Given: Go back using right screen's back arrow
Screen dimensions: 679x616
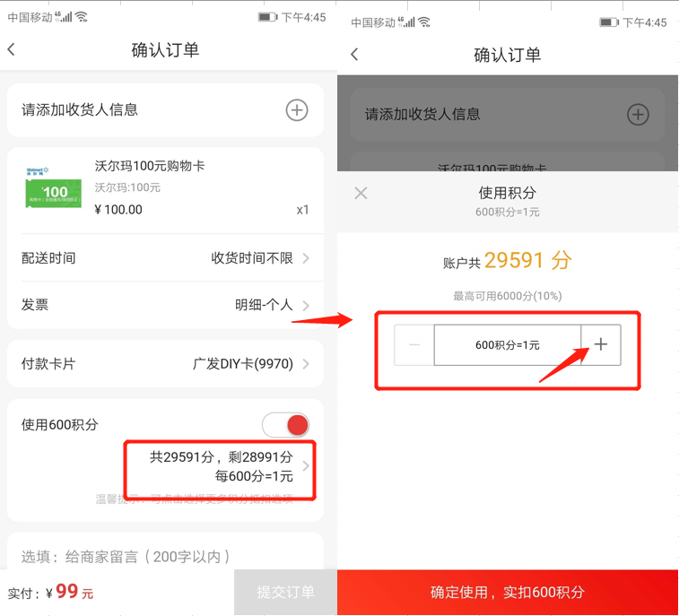Looking at the screenshot, I should 354,54.
